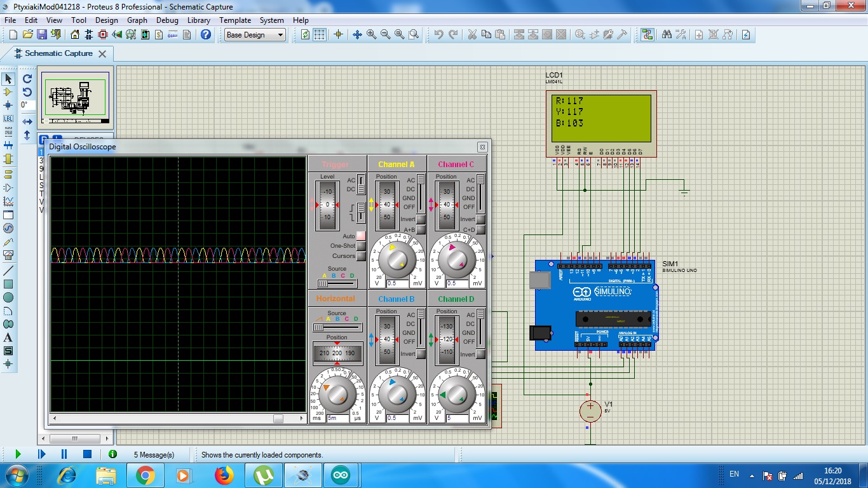Open the Debug menu
868x488 pixels.
(167, 20)
